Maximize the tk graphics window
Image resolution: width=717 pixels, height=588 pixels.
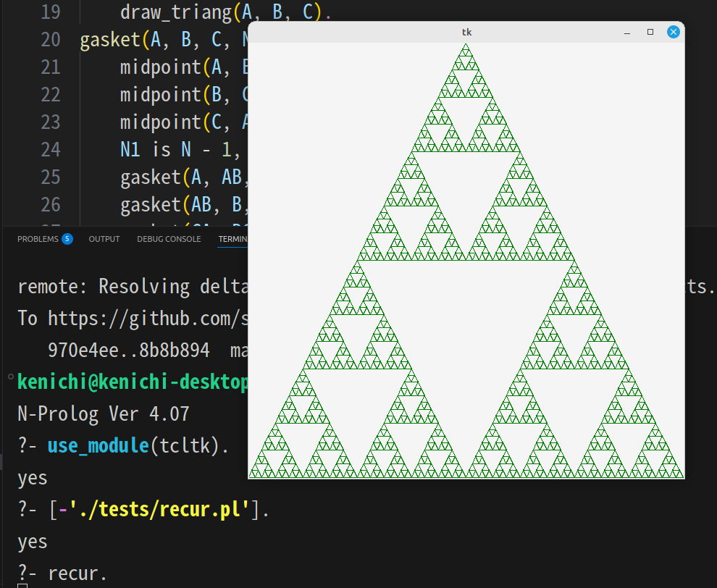click(650, 32)
